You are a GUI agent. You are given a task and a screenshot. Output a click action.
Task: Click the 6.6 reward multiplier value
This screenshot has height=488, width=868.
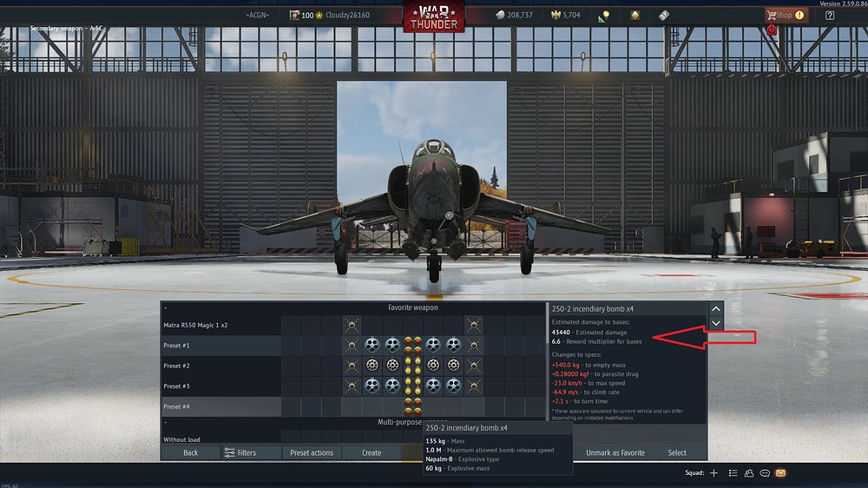click(556, 341)
